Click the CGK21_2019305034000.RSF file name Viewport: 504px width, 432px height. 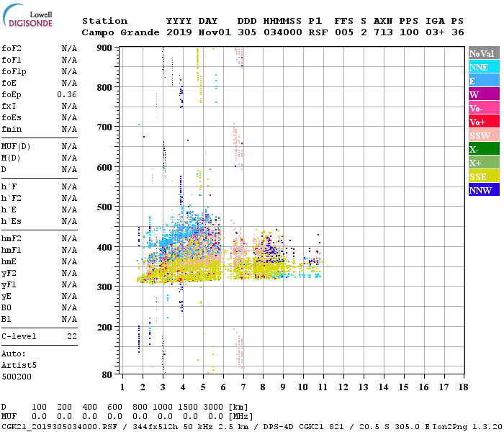click(60, 427)
